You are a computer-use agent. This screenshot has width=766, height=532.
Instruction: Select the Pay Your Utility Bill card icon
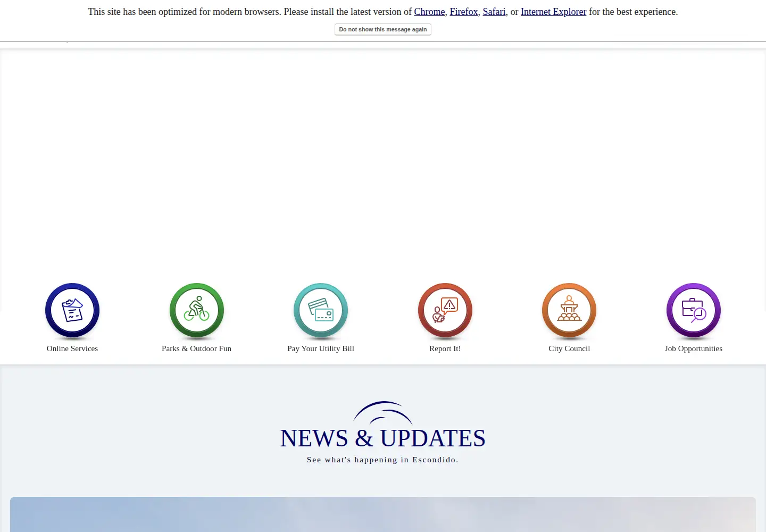321,310
